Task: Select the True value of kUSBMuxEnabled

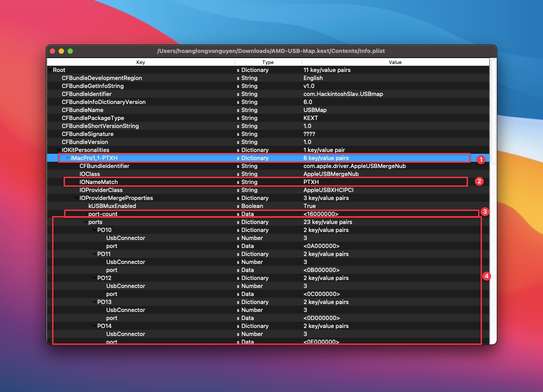Action: 310,206
